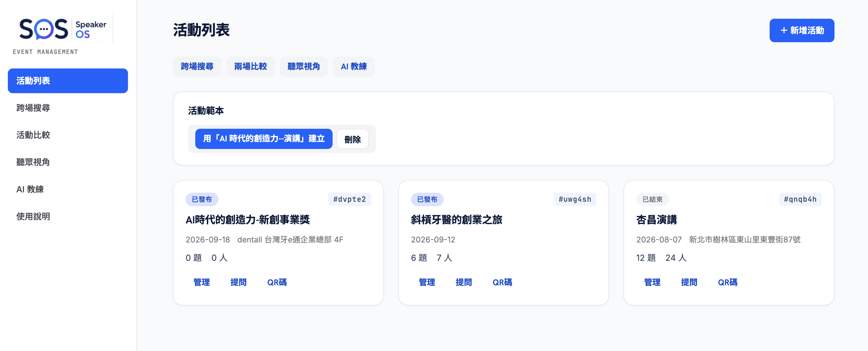This screenshot has height=351, width=868.
Task: Click the EVENT MANAGEMENT label
Action: click(46, 52)
